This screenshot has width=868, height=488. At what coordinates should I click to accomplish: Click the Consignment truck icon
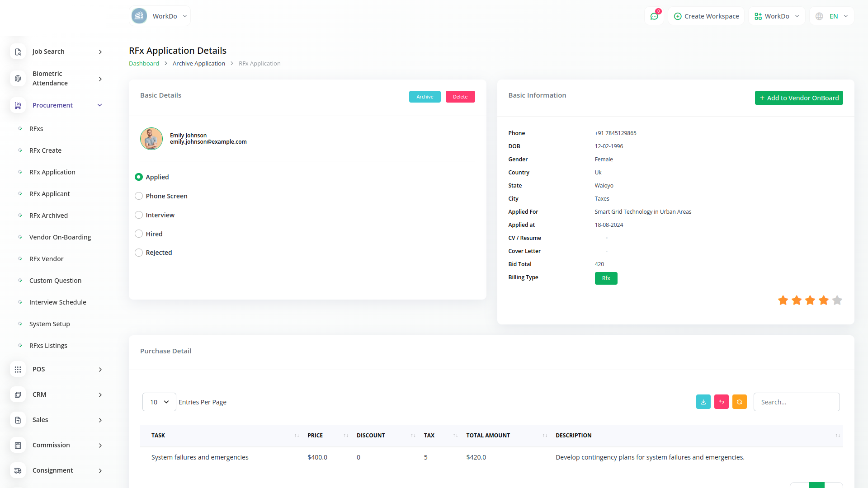pyautogui.click(x=18, y=471)
